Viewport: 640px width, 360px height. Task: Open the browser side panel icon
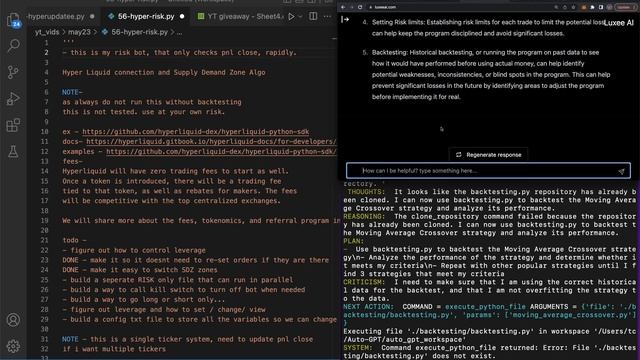(601, 7)
